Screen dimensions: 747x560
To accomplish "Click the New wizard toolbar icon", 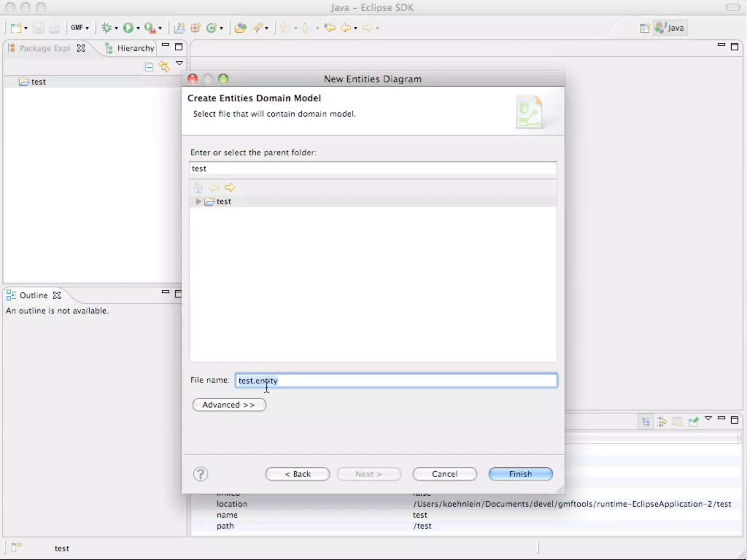I will coord(16,28).
